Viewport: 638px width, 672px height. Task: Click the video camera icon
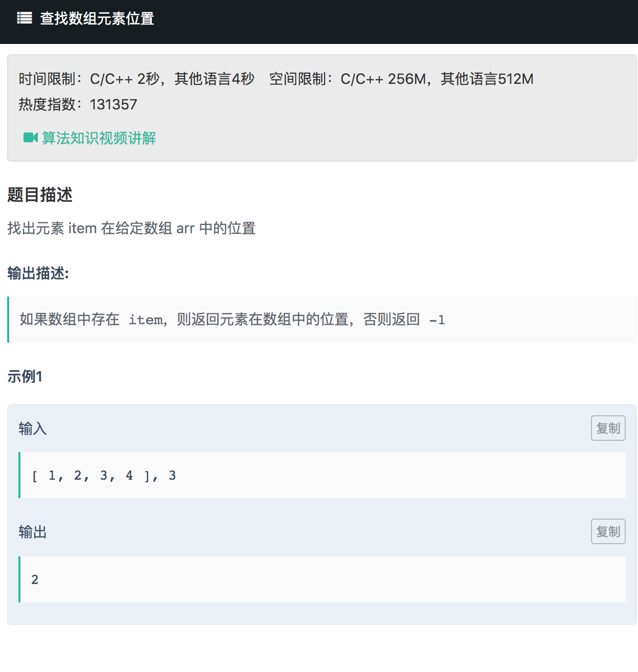(31, 138)
